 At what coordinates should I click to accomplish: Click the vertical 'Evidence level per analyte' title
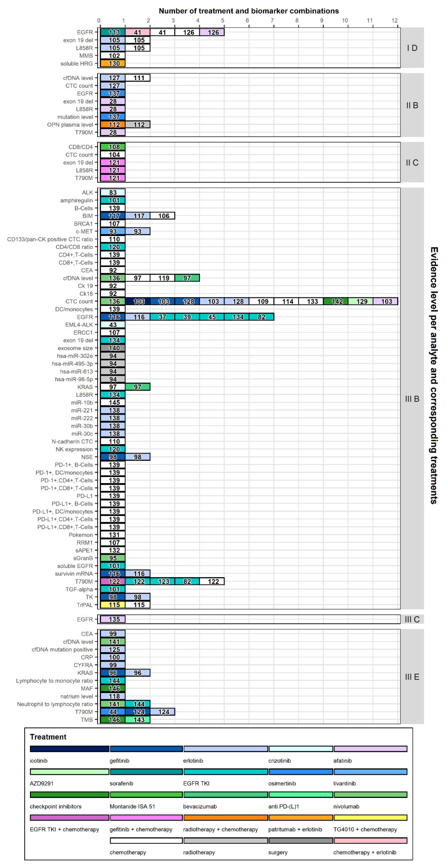pos(434,375)
